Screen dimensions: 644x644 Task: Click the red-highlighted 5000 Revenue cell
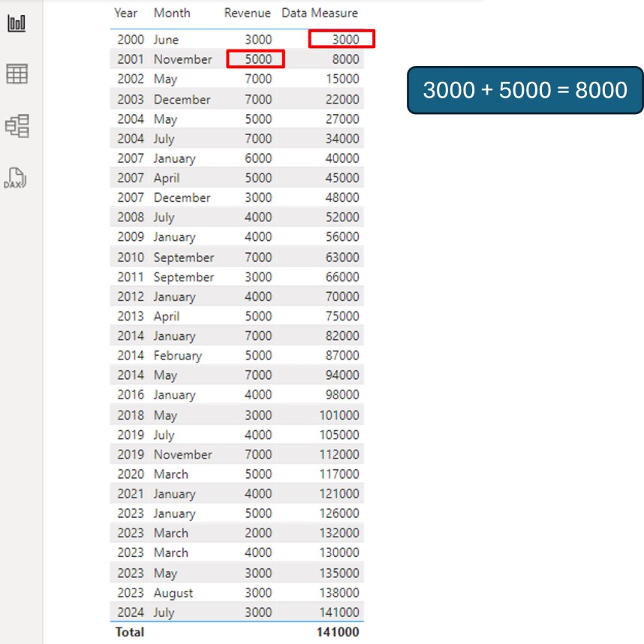click(x=255, y=59)
